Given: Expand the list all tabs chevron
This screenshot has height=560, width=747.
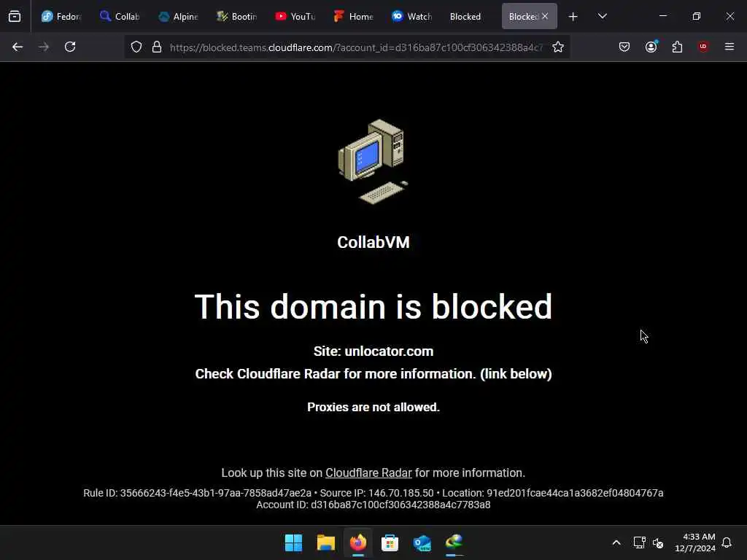Looking at the screenshot, I should tap(602, 16).
